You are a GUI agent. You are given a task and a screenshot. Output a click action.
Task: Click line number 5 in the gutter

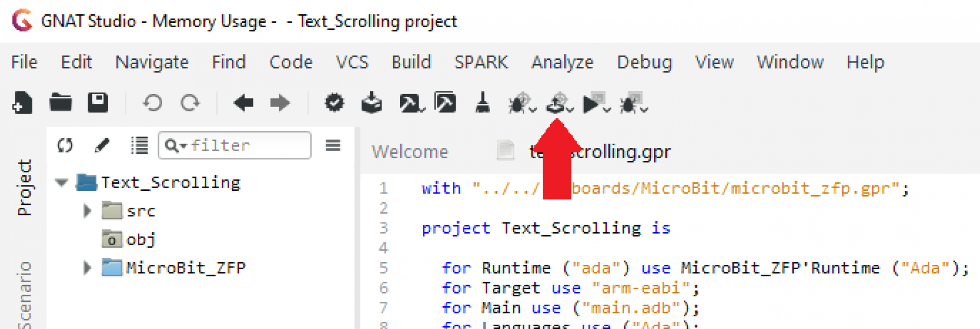pyautogui.click(x=383, y=268)
